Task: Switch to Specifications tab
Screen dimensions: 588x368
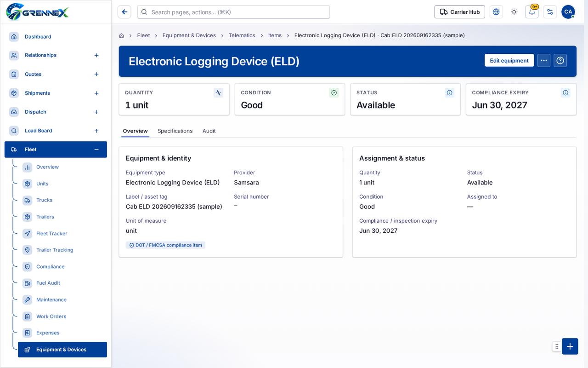Action: pos(175,131)
